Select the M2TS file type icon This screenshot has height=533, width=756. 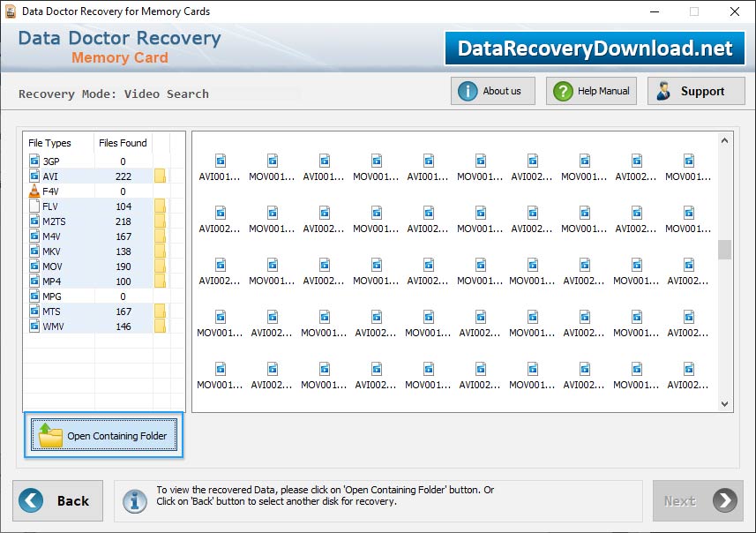34,221
